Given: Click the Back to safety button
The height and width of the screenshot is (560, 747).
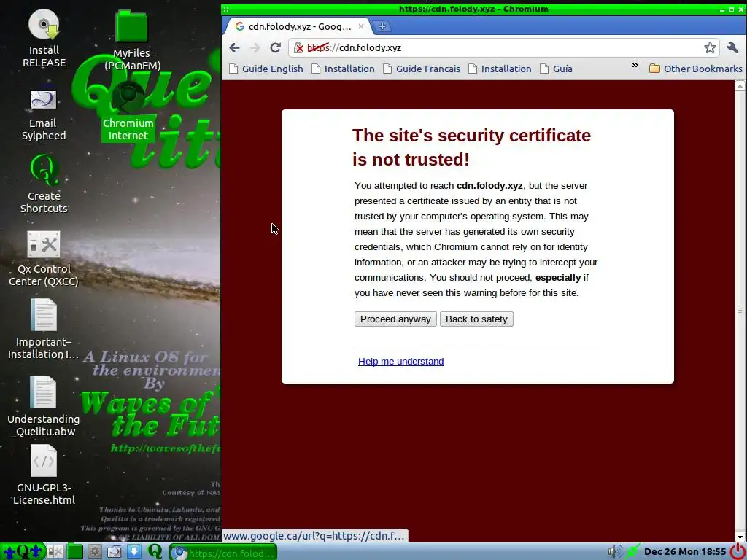Looking at the screenshot, I should pos(476,319).
